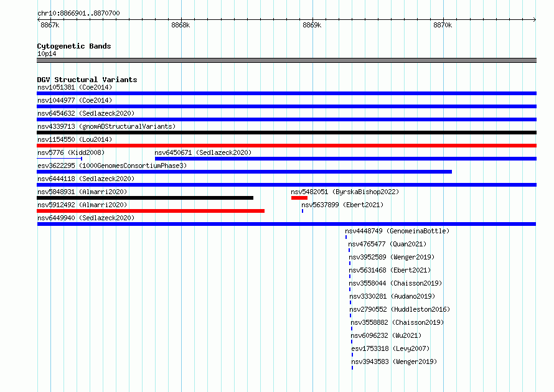
Task: Click the black bar under nsv5848931
Action: (145, 198)
